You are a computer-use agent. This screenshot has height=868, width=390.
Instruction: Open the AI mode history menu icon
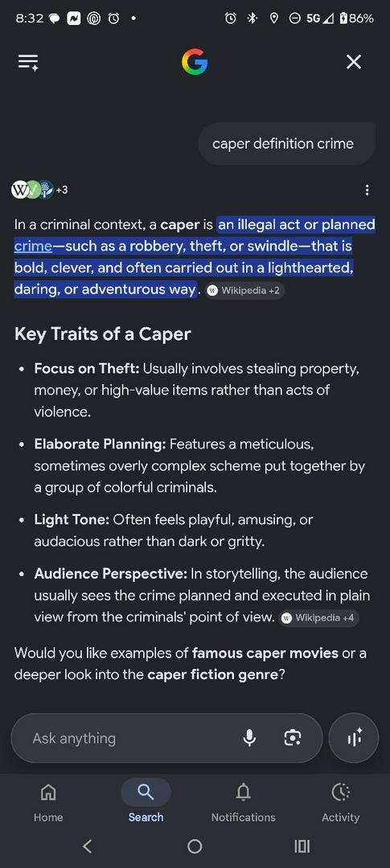[x=28, y=62]
